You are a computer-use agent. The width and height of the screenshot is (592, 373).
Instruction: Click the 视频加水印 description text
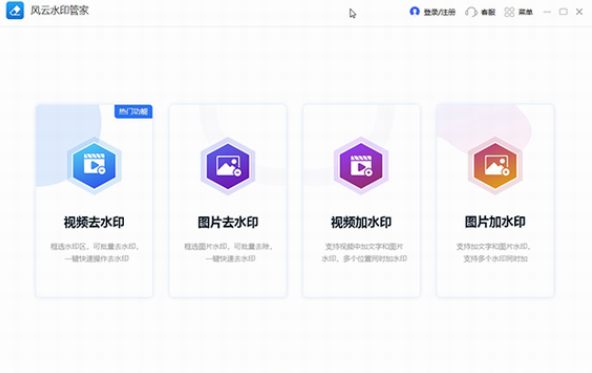[x=364, y=252]
